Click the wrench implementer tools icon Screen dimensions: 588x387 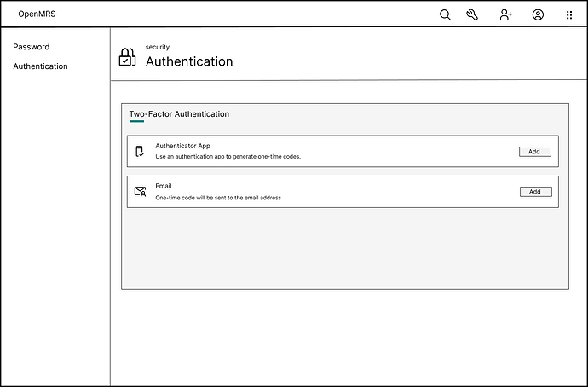(x=472, y=14)
